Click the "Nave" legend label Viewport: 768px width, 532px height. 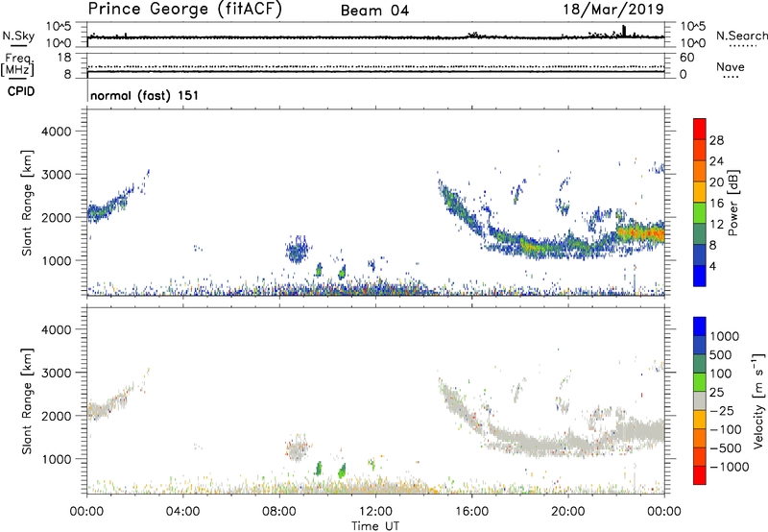pyautogui.click(x=731, y=67)
